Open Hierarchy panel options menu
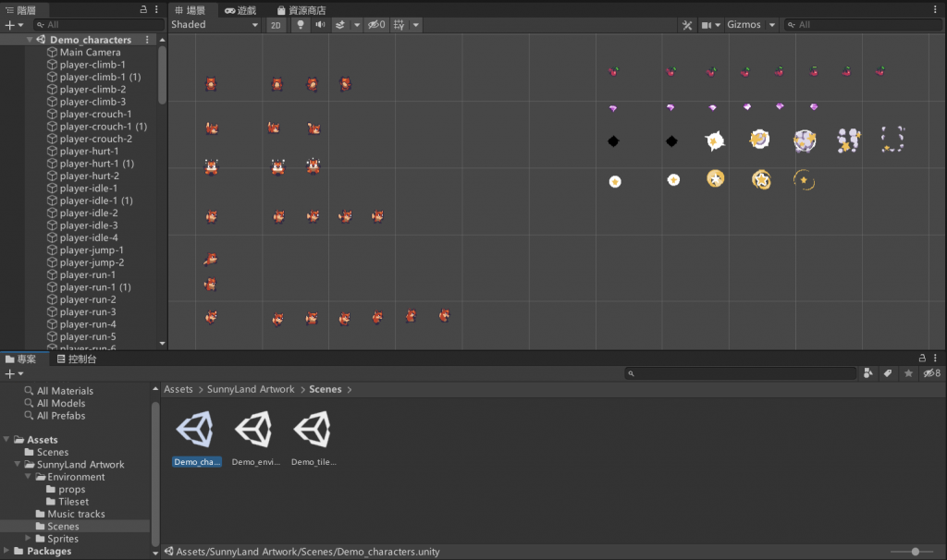This screenshot has height=560, width=947. click(156, 9)
